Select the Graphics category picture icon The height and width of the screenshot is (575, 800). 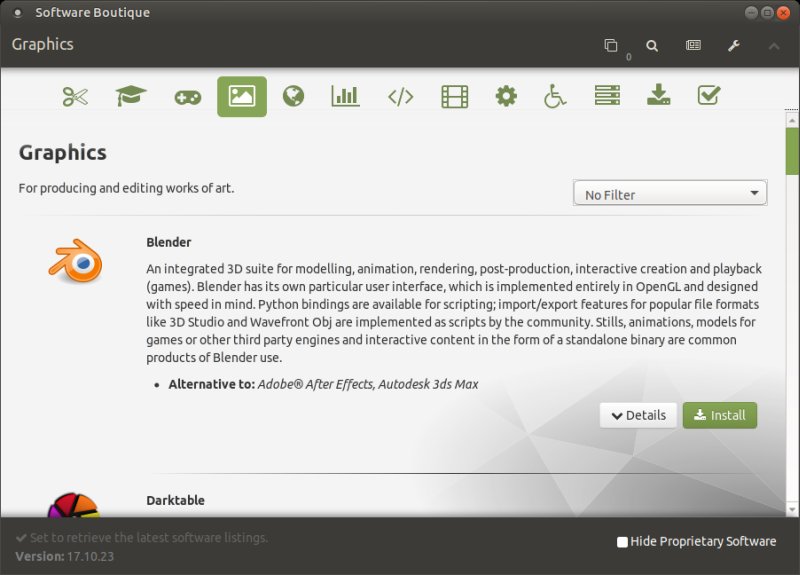point(242,96)
